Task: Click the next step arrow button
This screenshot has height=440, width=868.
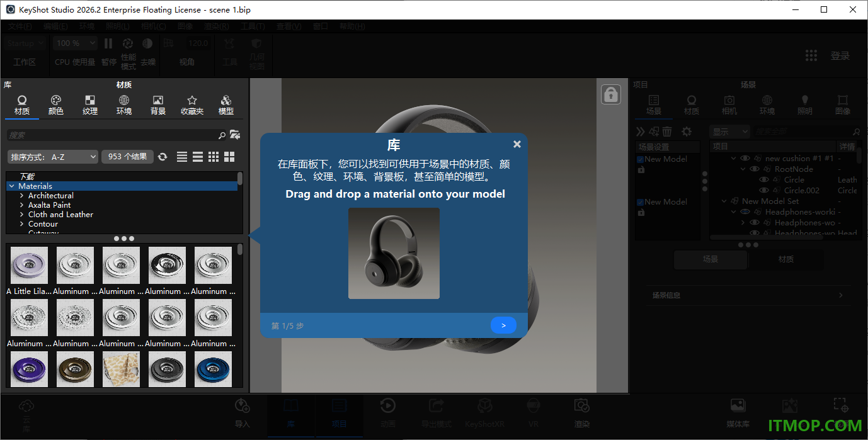Action: tap(503, 325)
